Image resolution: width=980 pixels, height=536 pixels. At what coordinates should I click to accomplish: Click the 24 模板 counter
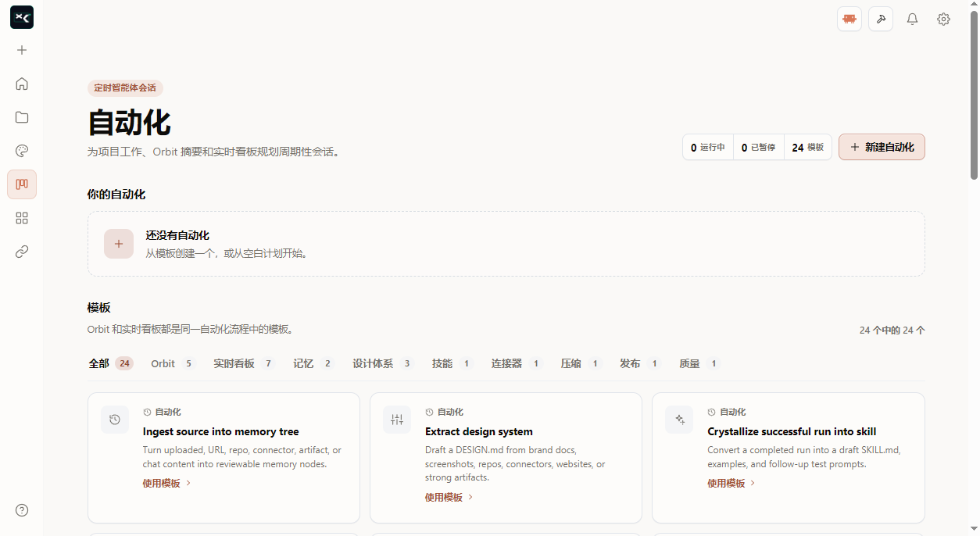click(x=808, y=147)
